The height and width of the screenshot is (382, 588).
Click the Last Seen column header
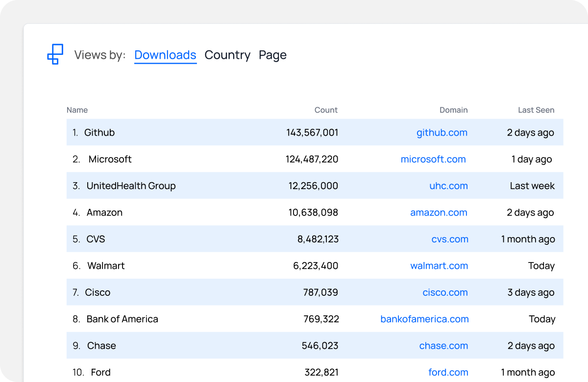click(x=536, y=110)
